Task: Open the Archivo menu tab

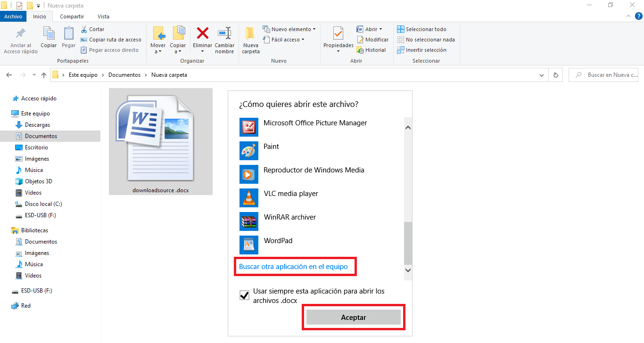Action: [13, 16]
